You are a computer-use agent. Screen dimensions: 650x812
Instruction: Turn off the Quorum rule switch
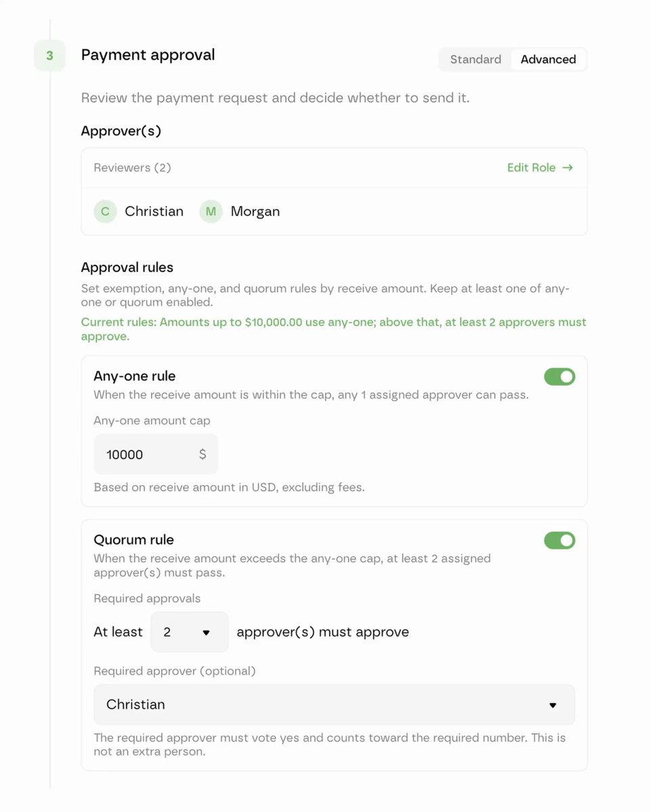click(x=559, y=540)
